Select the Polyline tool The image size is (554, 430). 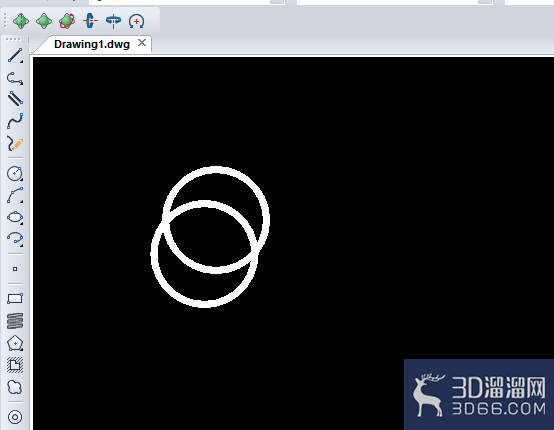tap(15, 78)
